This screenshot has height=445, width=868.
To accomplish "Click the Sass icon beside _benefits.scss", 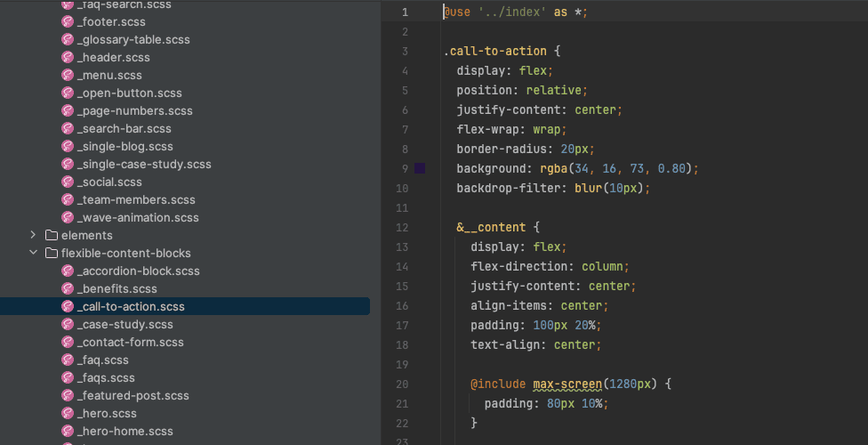I will 68,288.
